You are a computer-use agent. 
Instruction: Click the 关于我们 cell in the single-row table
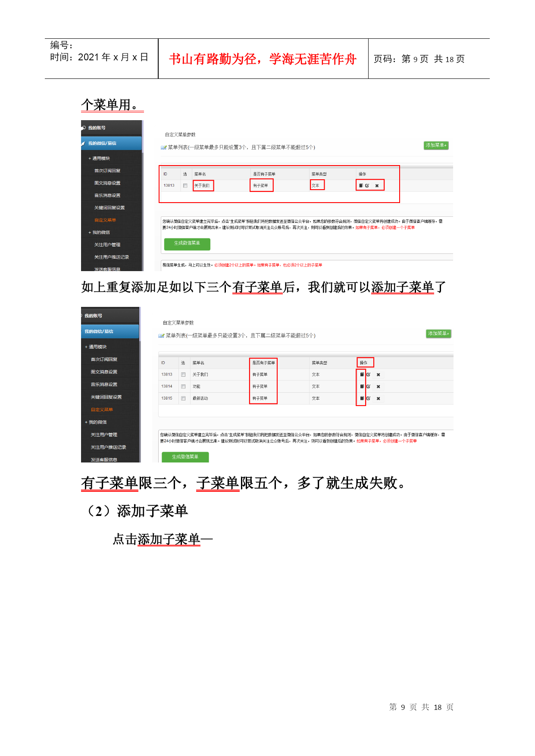click(201, 186)
